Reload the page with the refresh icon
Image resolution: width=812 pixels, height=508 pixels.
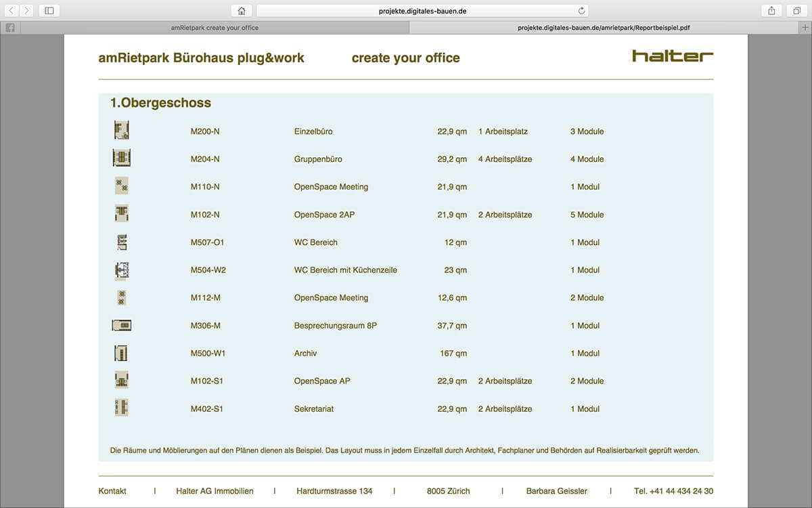(581, 11)
